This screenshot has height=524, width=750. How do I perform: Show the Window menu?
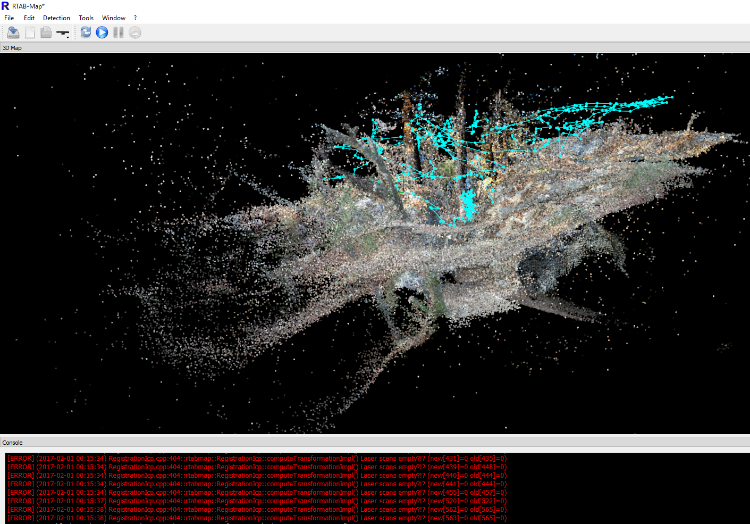click(x=114, y=18)
